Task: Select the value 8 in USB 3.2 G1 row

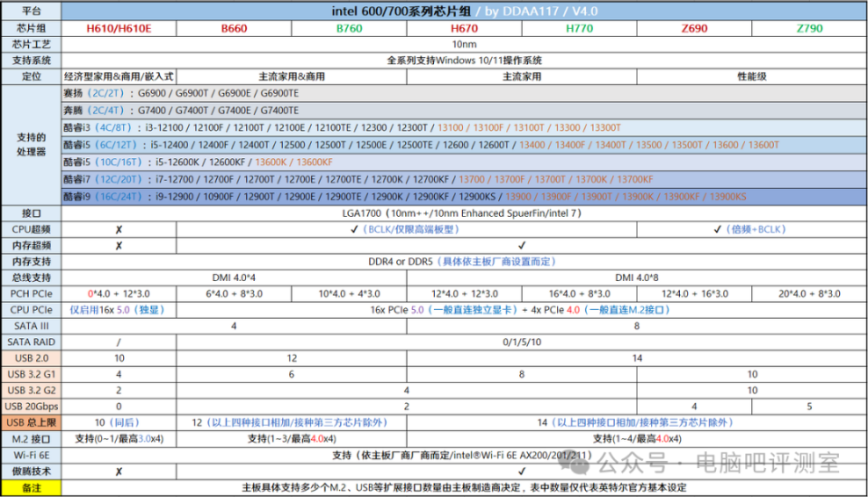Action: (x=522, y=374)
